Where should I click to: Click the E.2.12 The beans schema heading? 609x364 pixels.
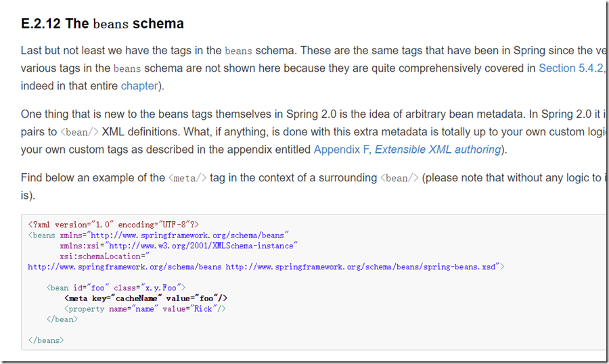pos(102,24)
